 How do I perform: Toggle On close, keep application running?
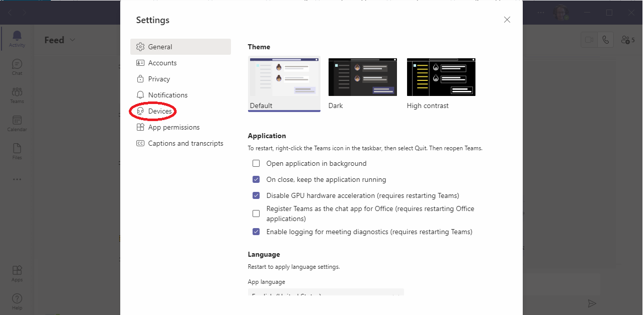pyautogui.click(x=256, y=179)
